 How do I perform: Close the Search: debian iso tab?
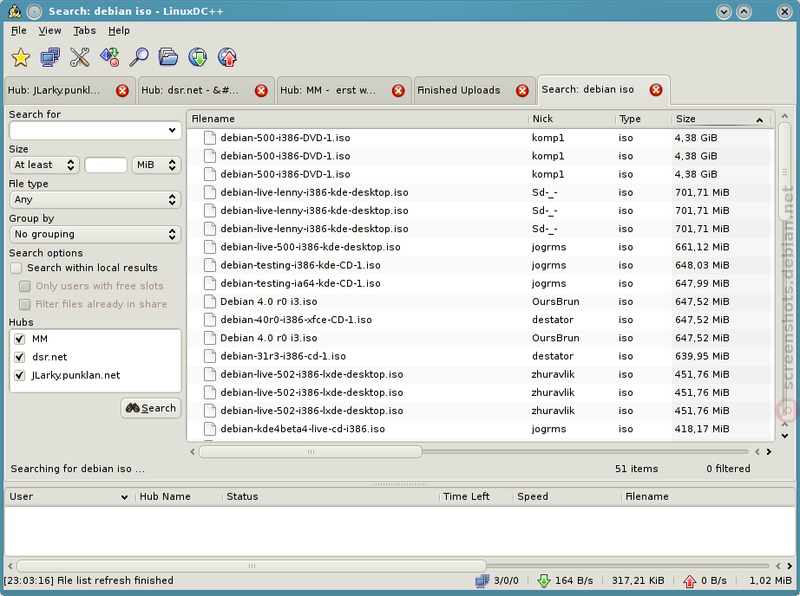656,90
